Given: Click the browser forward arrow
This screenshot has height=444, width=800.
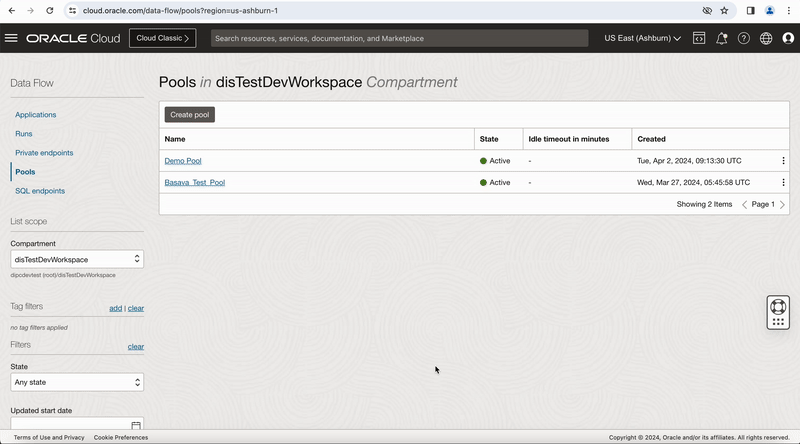Looking at the screenshot, I should click(x=31, y=10).
